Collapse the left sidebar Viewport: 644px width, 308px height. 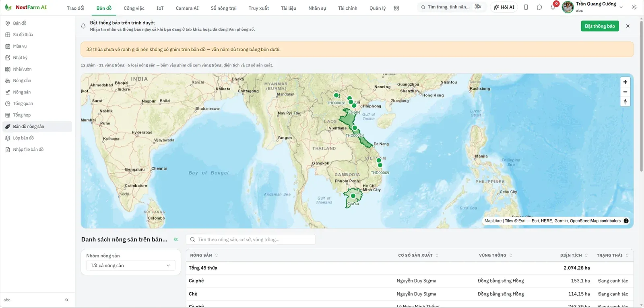pos(67,300)
